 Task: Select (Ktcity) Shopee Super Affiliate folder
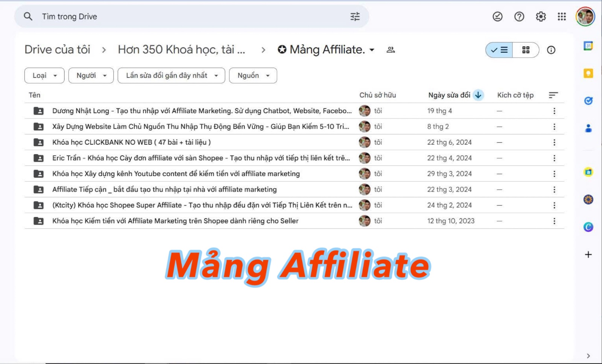click(294, 205)
